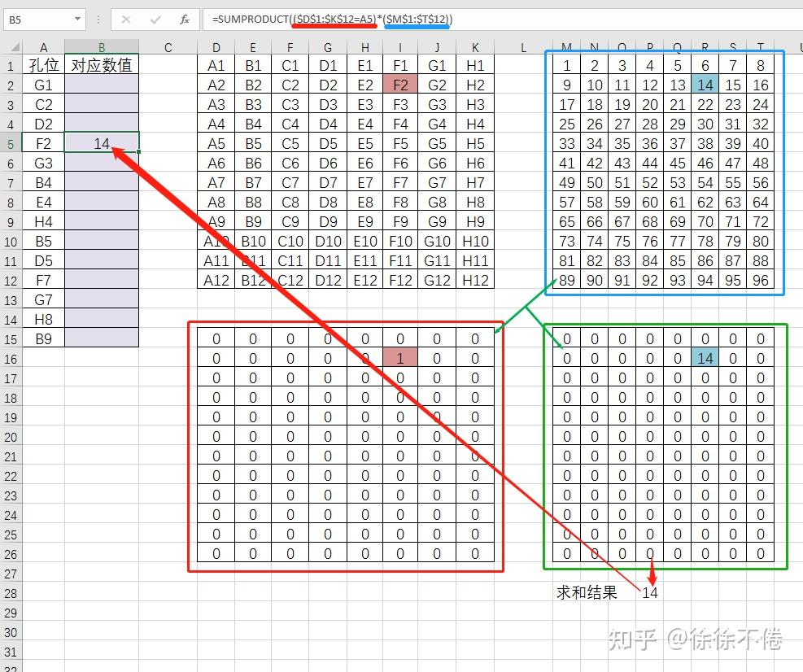The height and width of the screenshot is (672, 803).
Task: Select empty cell B10 beside B5 label
Action: pyautogui.click(x=102, y=241)
